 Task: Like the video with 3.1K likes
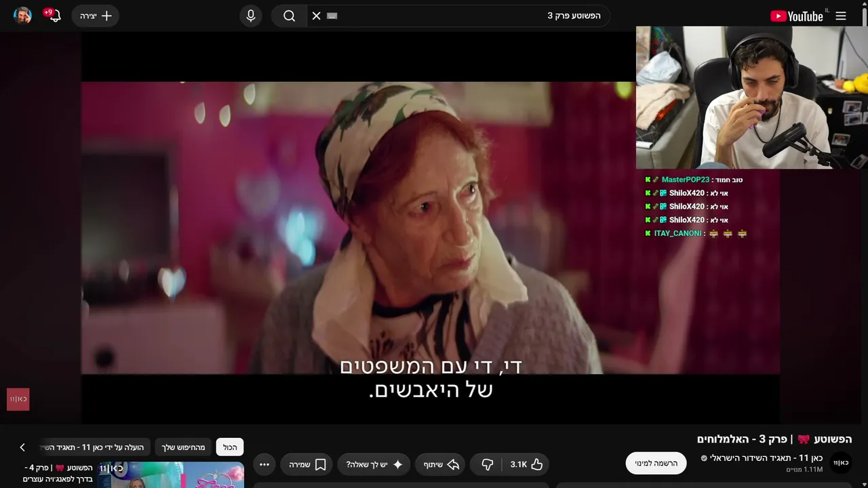coord(527,464)
